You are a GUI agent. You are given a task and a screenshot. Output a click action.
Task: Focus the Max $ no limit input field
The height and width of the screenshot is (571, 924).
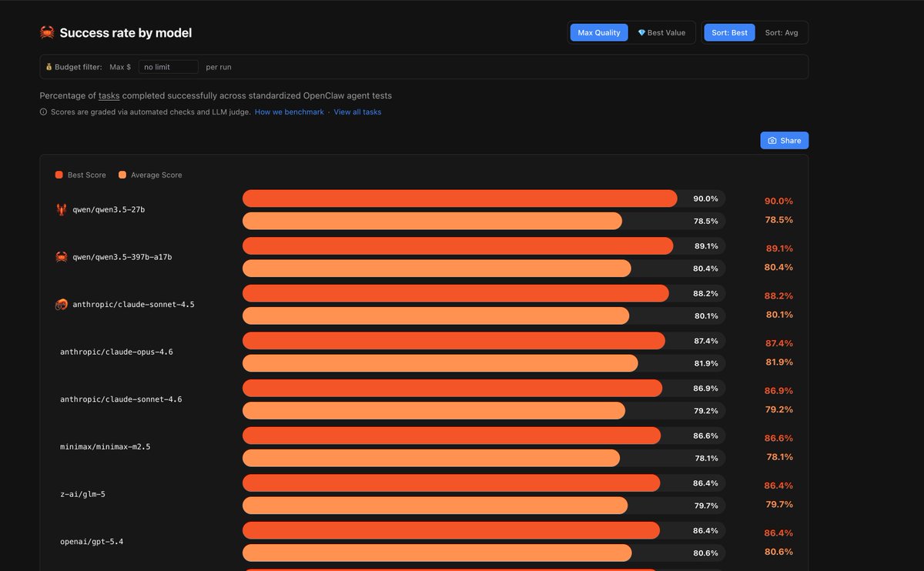[169, 67]
